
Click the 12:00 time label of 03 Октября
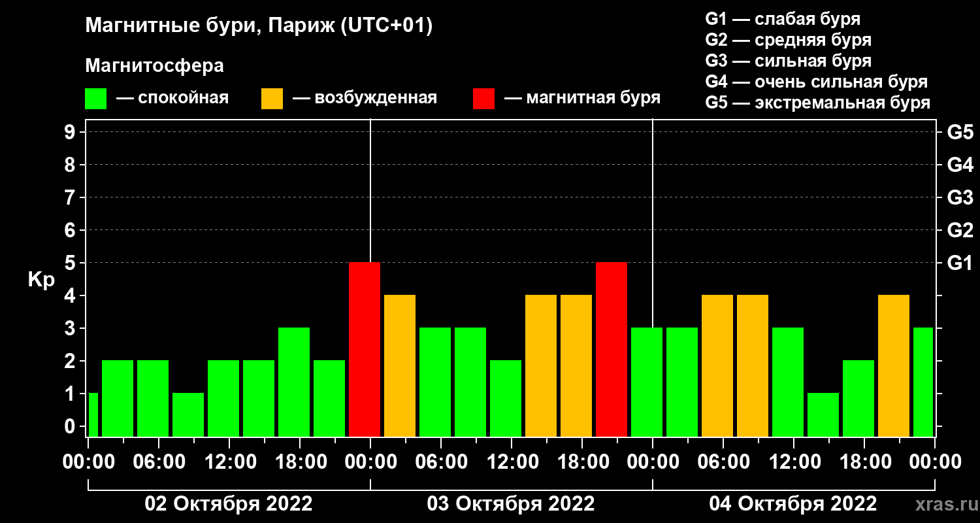tap(512, 462)
